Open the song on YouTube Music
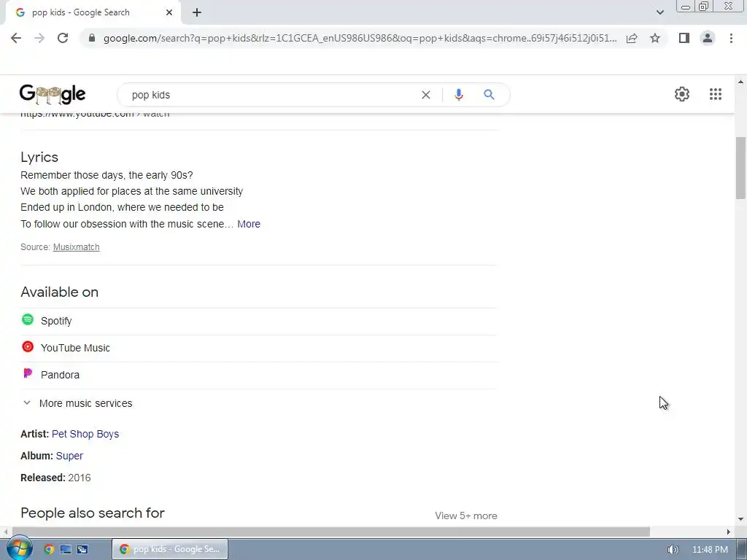Image resolution: width=747 pixels, height=560 pixels. [x=258, y=348]
